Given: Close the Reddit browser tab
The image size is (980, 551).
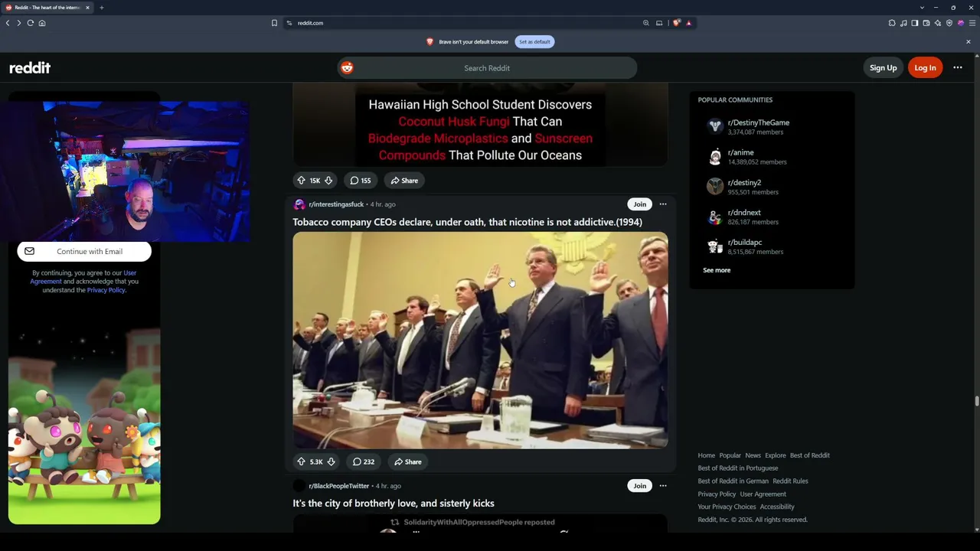Looking at the screenshot, I should coord(87,8).
